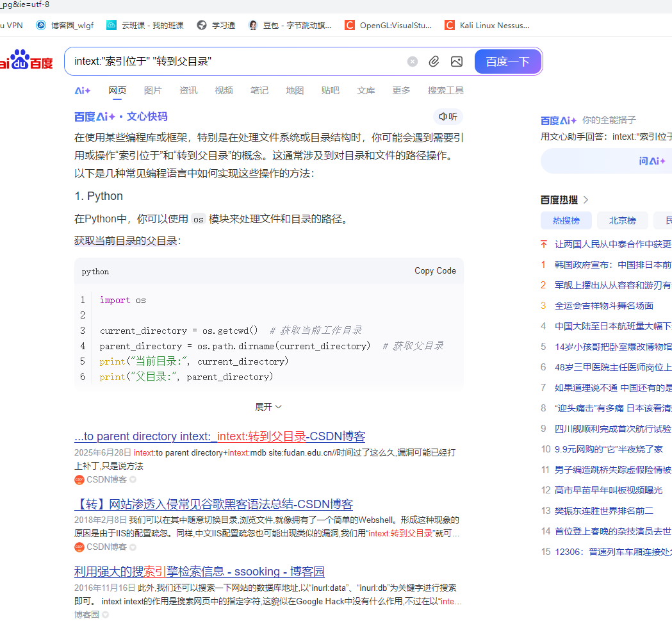Click CSDN博客 source under first result
The image size is (672, 628).
click(107, 480)
